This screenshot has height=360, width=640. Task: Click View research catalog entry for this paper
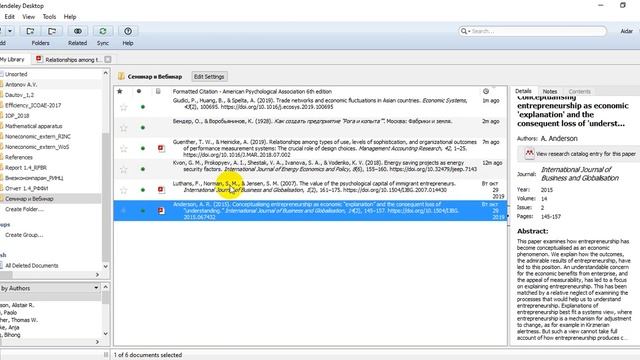[586, 154]
